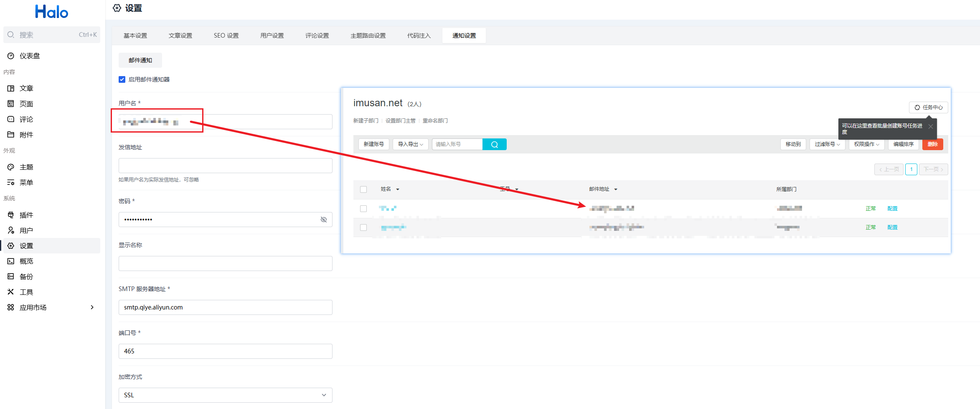The image size is (980, 409).
Task: Open the 工具 tools icon
Action: click(11, 292)
